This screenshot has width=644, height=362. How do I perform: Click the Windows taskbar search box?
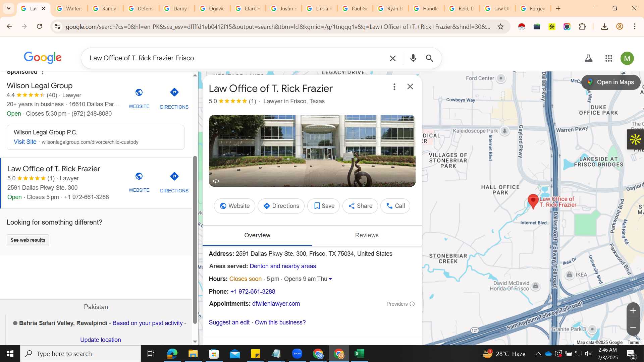80,354
